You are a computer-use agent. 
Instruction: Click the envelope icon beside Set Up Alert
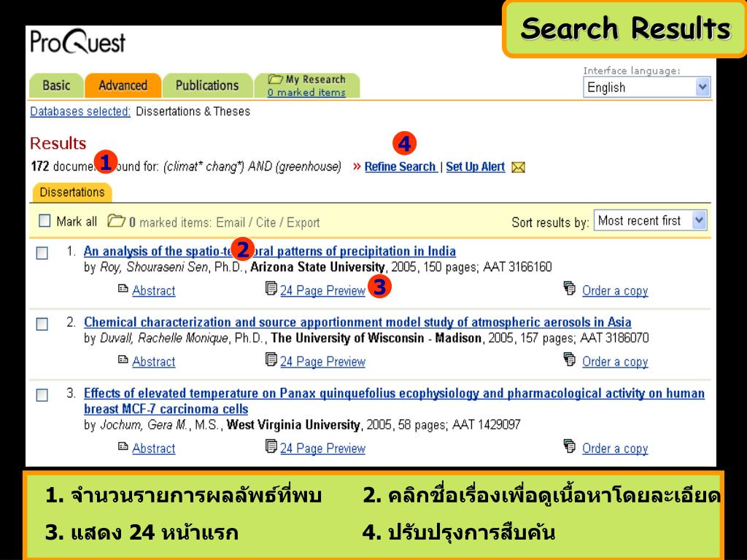(x=519, y=167)
